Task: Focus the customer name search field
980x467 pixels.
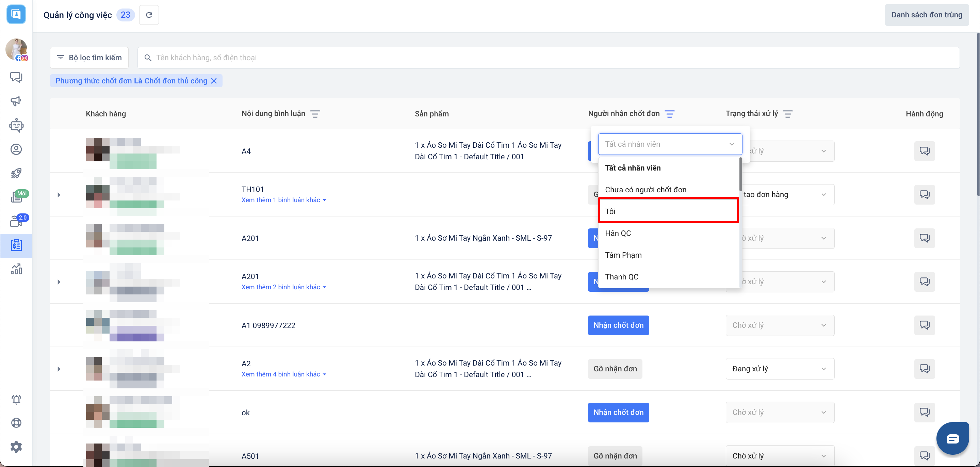Action: click(x=548, y=58)
